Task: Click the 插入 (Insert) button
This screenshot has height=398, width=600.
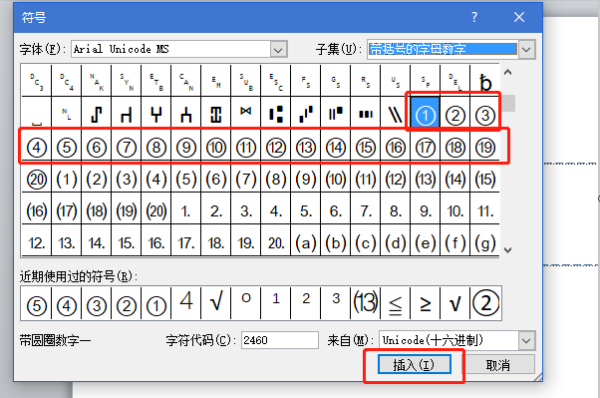Action: [x=414, y=365]
